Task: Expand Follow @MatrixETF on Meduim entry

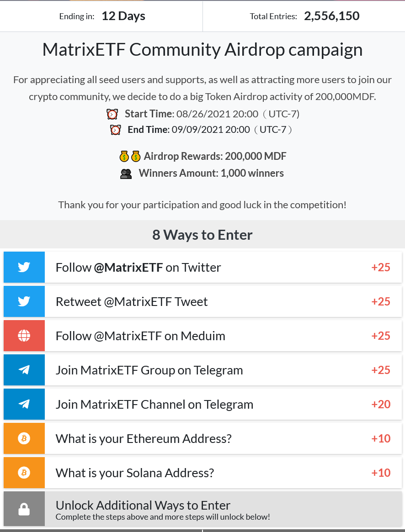Action: point(203,336)
